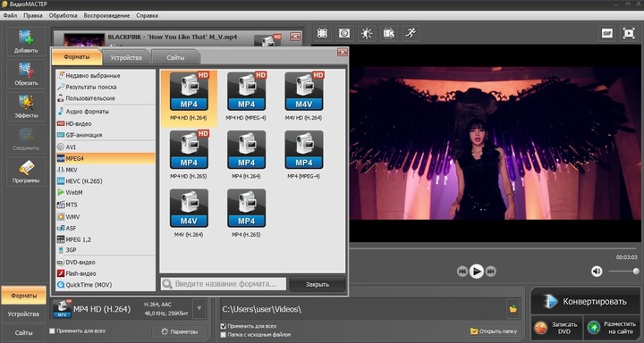
Task: Select Результаты поиска category
Action: pyautogui.click(x=106, y=87)
